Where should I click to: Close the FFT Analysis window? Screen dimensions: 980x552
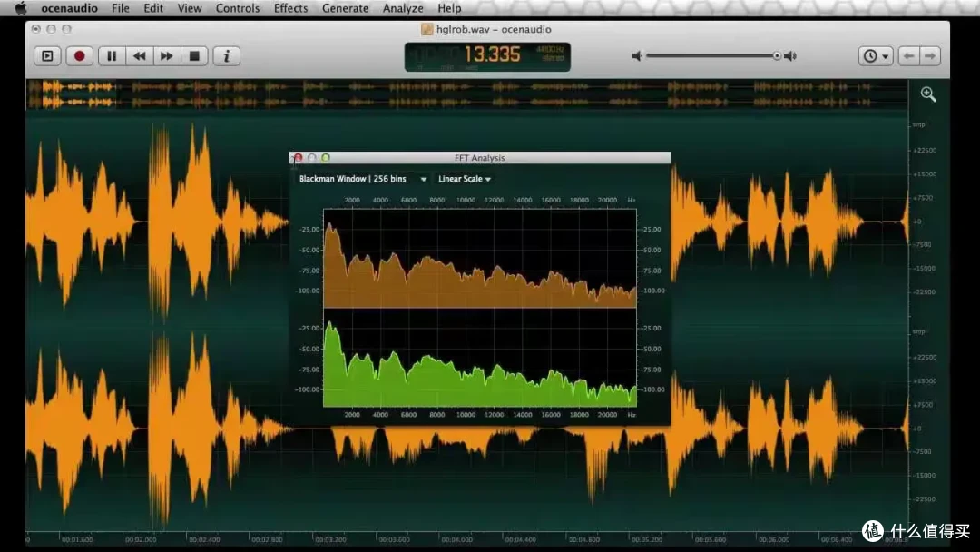[x=299, y=158]
